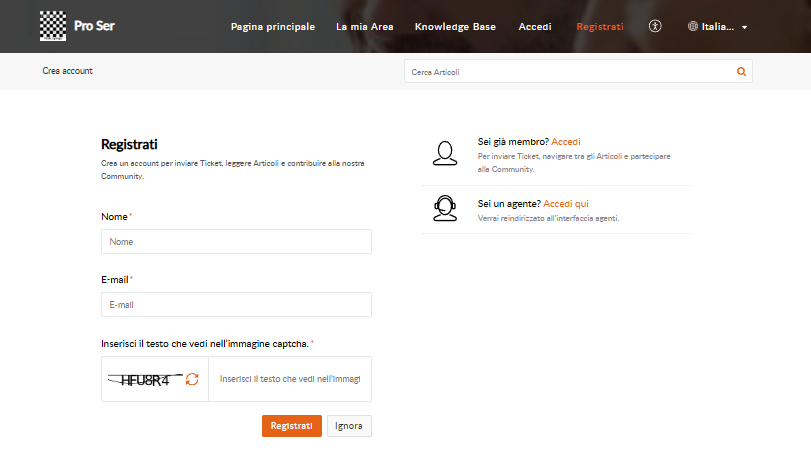Screen dimensions: 811x461
Task: Expand the Italiano language dropdown arrow
Action: click(x=745, y=27)
